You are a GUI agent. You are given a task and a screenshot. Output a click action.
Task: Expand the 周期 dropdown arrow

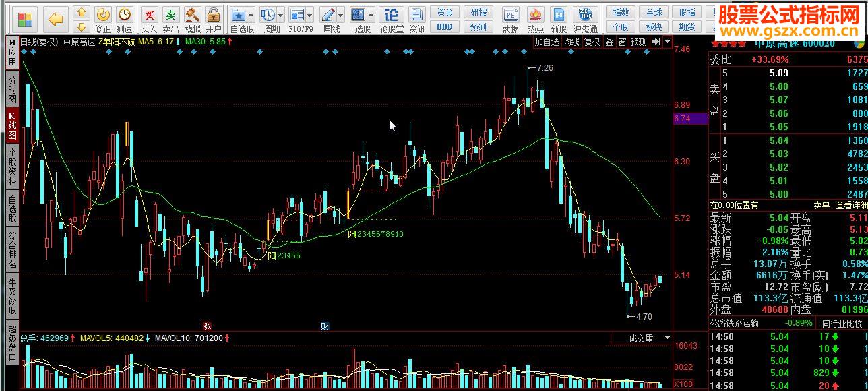click(280, 15)
